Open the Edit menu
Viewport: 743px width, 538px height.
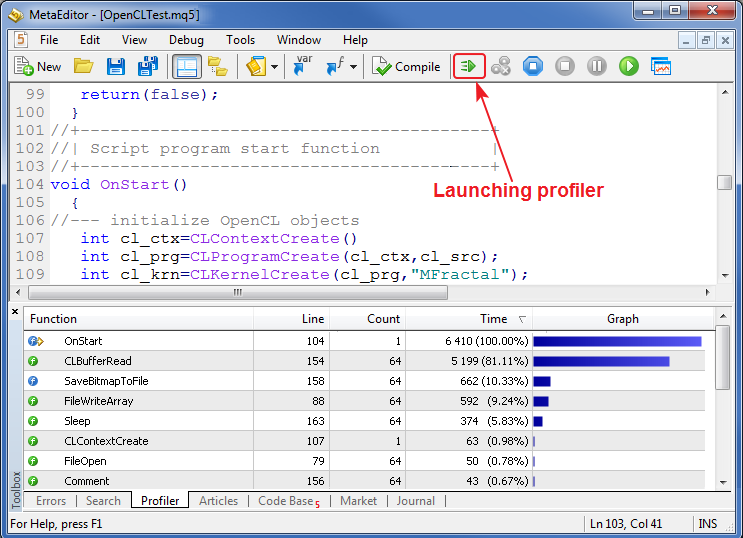tap(90, 40)
